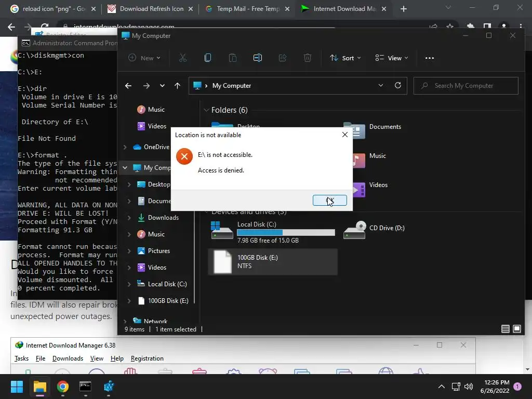Click the Explorer forward arrow
532x399 pixels.
146,86
